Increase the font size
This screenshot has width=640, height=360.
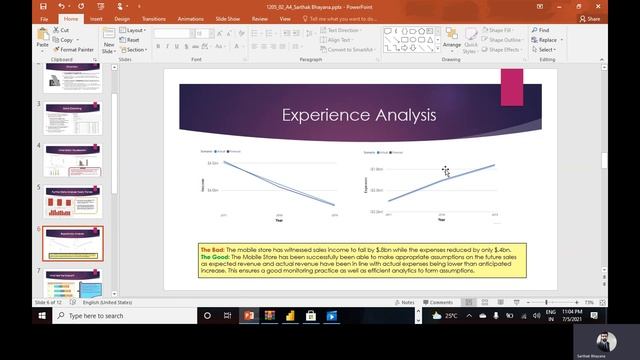pos(220,33)
